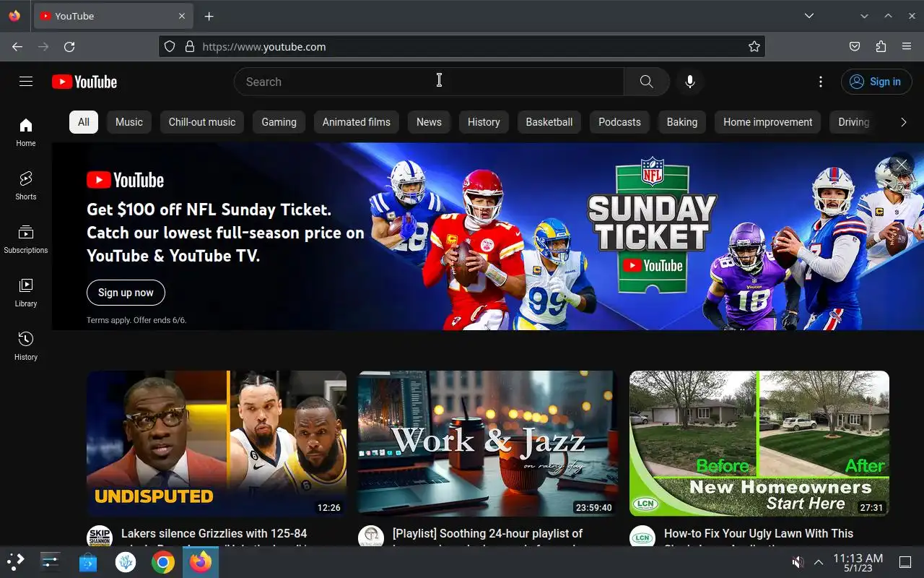Go to Home in sidebar
924x578 pixels.
[x=26, y=132]
